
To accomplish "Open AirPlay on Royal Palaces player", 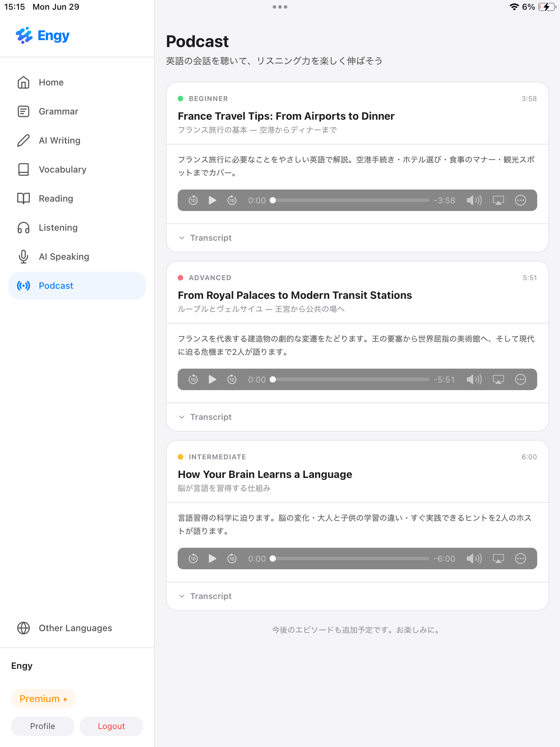I will 498,379.
